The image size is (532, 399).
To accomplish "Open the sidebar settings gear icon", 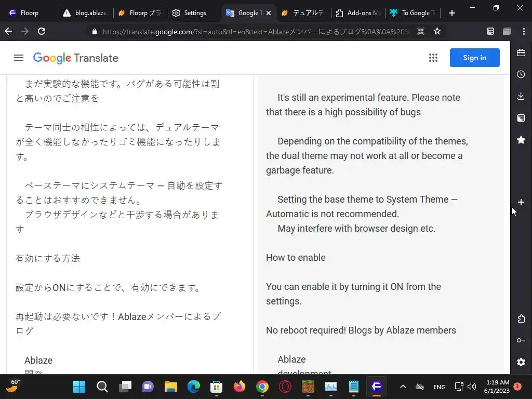I will point(521,362).
